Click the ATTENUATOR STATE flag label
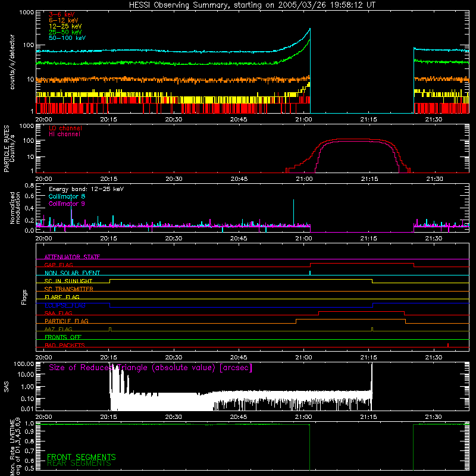 point(72,257)
